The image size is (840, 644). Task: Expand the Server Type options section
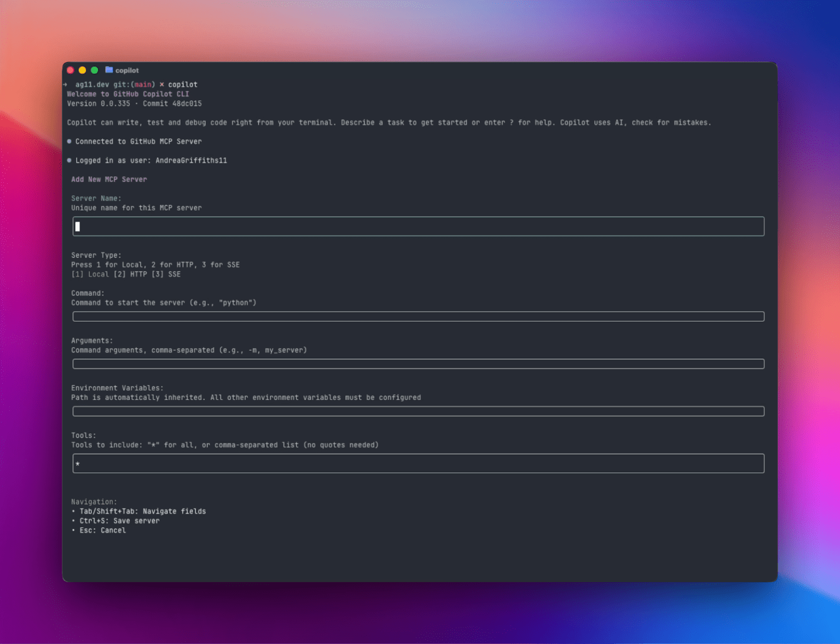[x=96, y=255]
